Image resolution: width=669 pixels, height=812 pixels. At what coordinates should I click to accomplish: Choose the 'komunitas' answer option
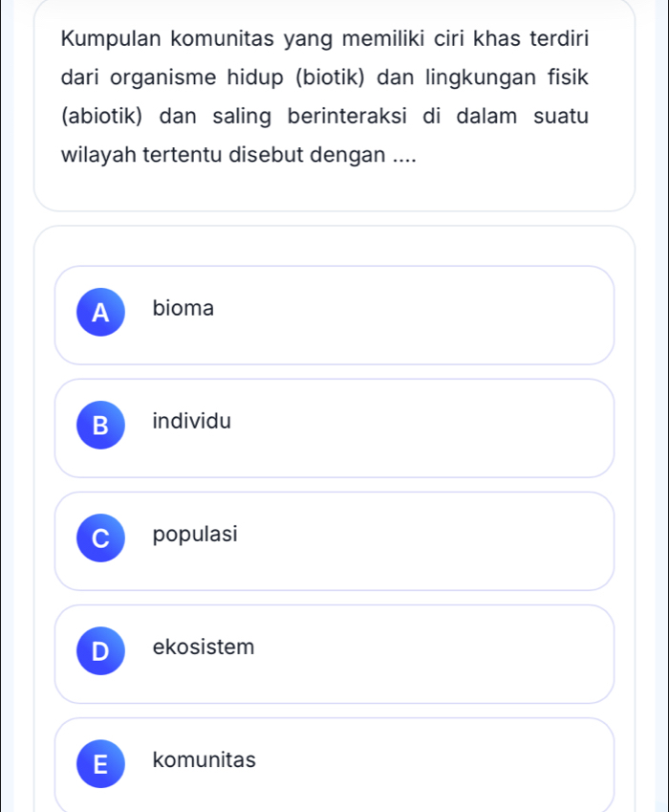pos(334,765)
